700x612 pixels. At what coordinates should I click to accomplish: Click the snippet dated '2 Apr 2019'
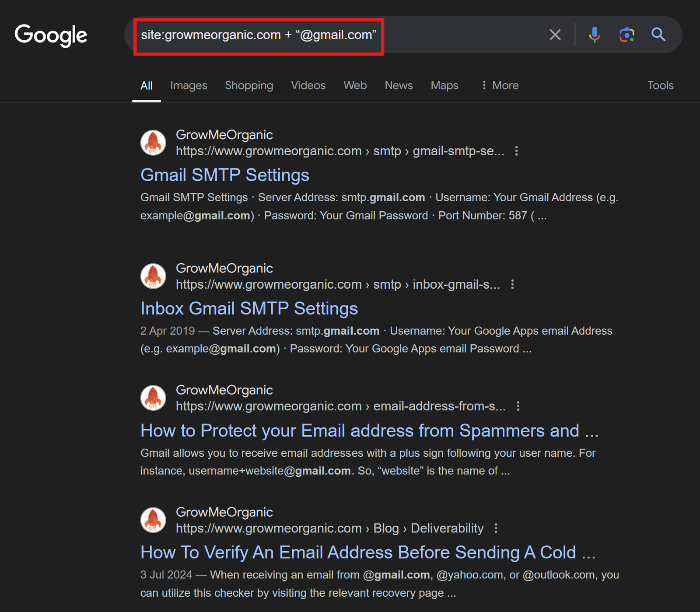(x=376, y=340)
